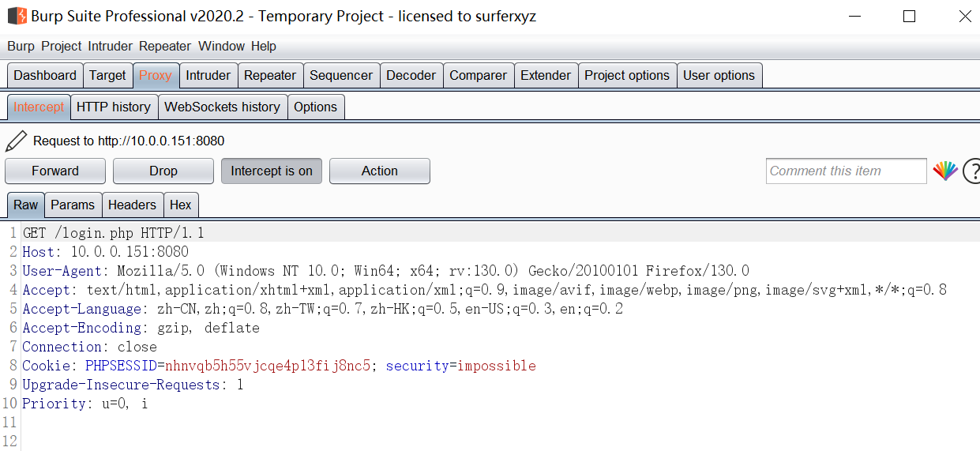Open the Action menu button
The image size is (980, 451).
(x=380, y=171)
